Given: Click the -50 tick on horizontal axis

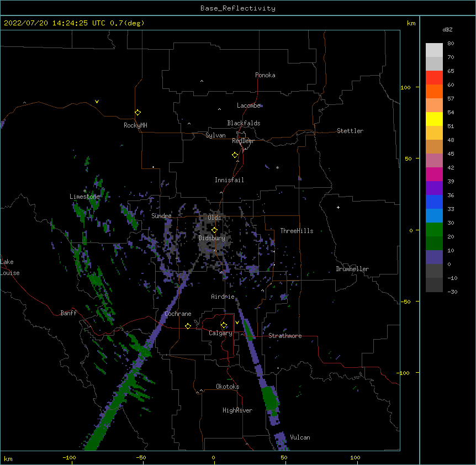Looking at the screenshot, I should (x=141, y=457).
